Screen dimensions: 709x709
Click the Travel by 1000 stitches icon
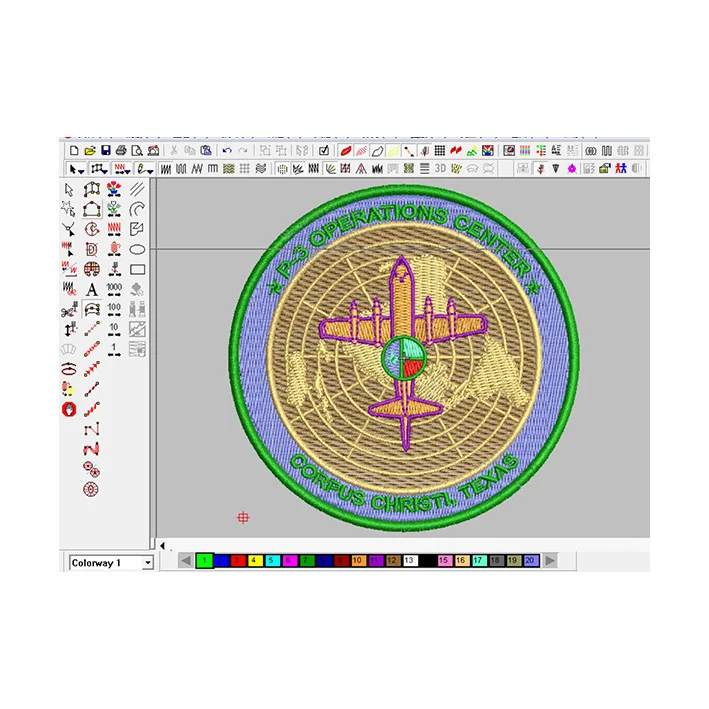click(x=114, y=289)
